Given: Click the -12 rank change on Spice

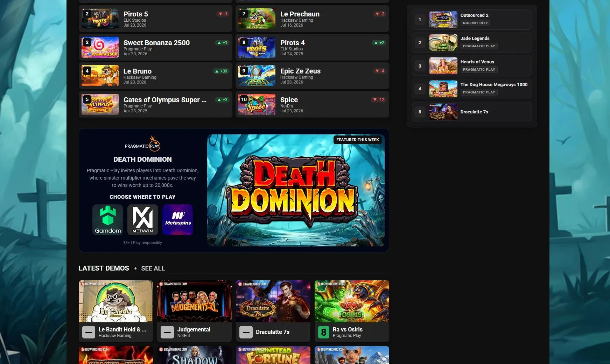Looking at the screenshot, I should pyautogui.click(x=378, y=100).
